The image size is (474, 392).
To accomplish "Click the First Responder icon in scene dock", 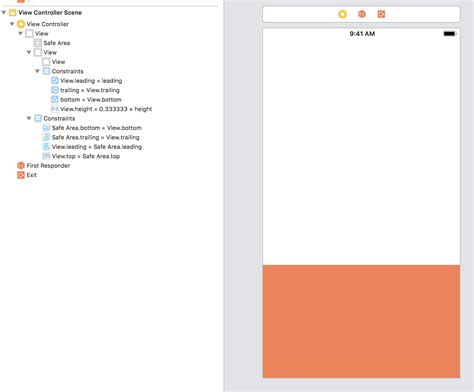I will point(362,14).
